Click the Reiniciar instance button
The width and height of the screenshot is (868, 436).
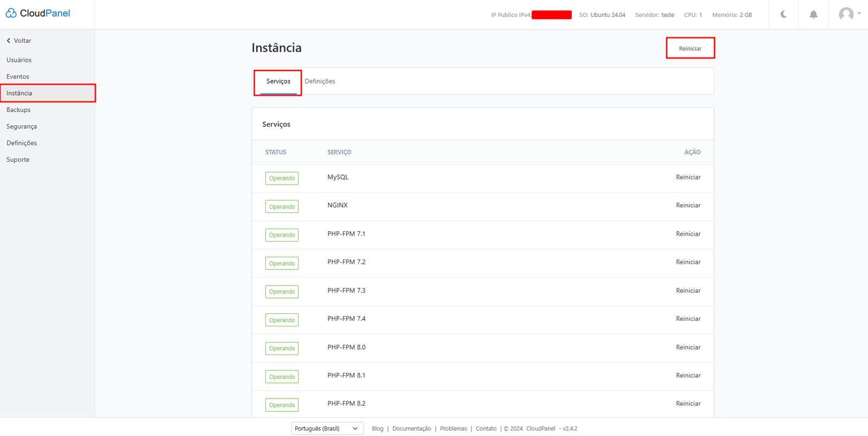point(690,48)
